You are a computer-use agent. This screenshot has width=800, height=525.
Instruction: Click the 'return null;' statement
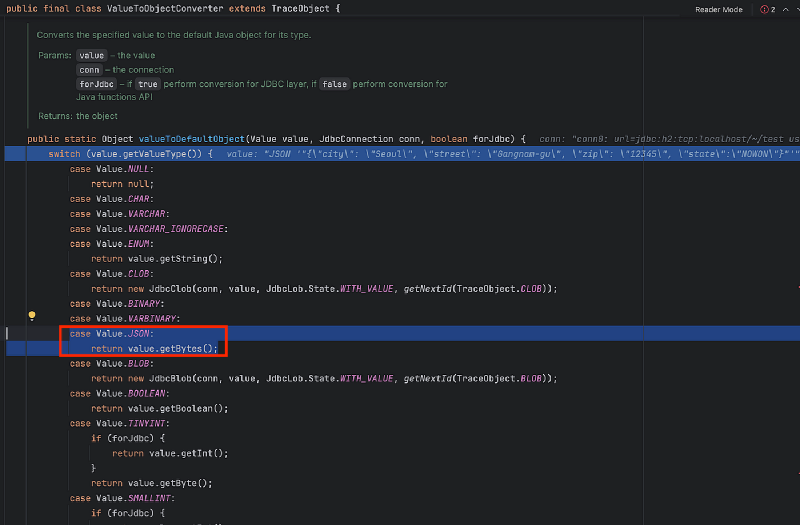(x=122, y=184)
